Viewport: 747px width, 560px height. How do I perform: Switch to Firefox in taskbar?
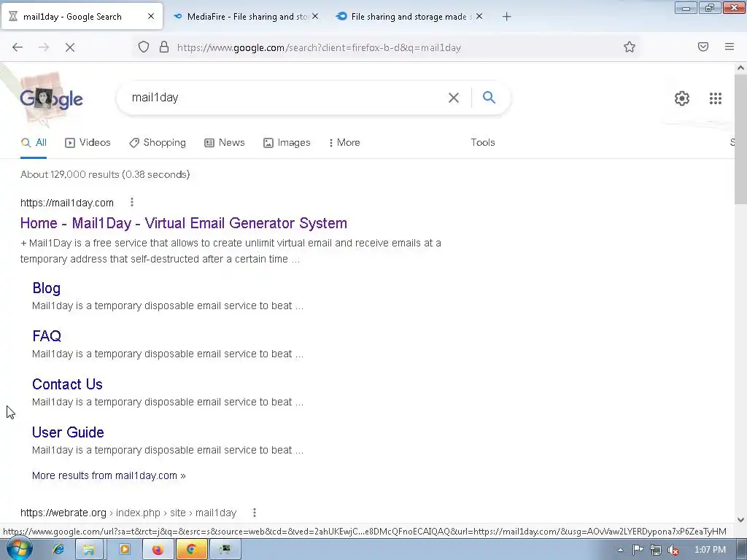158,550
